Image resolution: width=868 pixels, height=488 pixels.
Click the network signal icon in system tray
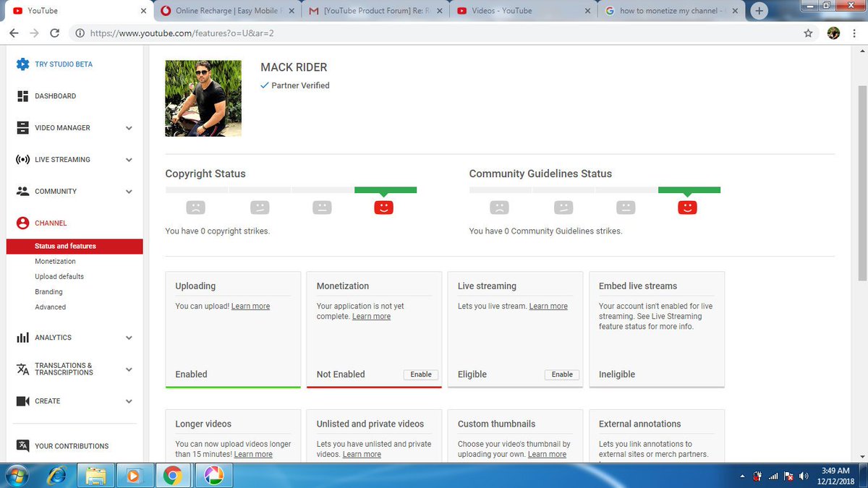click(x=773, y=476)
